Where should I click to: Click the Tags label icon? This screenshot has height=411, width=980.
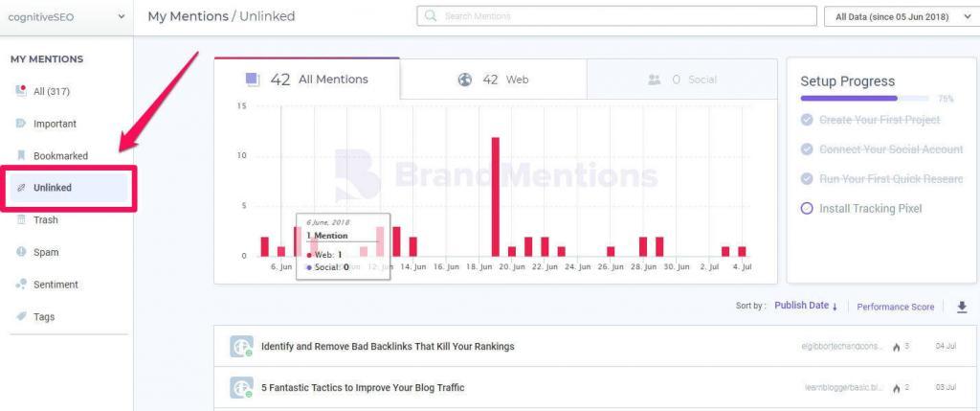(21, 316)
